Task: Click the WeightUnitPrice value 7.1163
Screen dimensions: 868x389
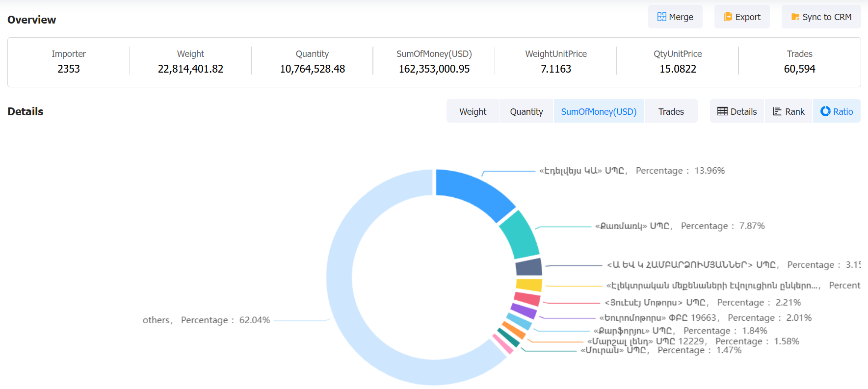Action: point(556,69)
